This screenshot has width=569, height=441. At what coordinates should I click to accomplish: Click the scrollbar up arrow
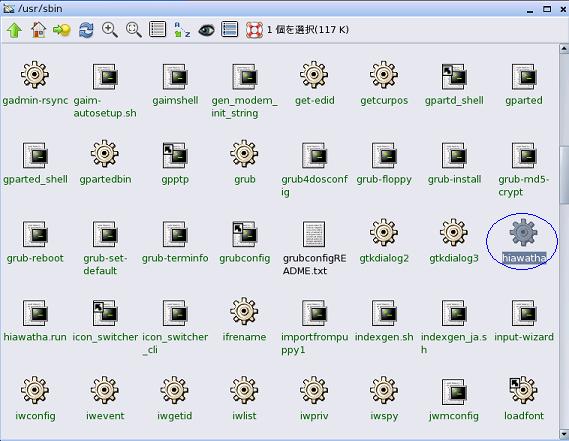click(x=564, y=48)
